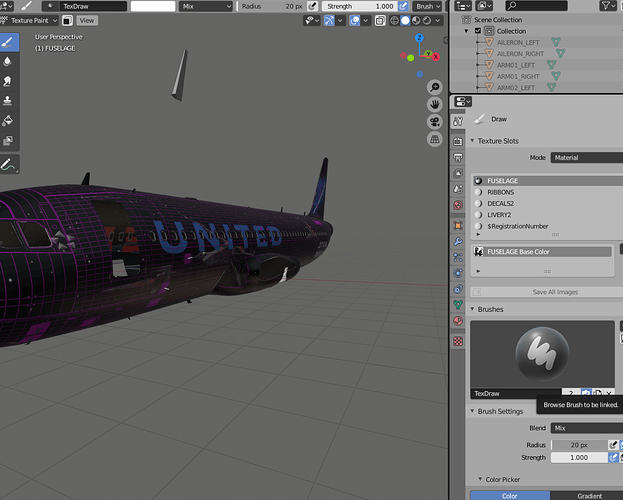Open the Object properties tab
The height and width of the screenshot is (500, 623).
pos(458,225)
